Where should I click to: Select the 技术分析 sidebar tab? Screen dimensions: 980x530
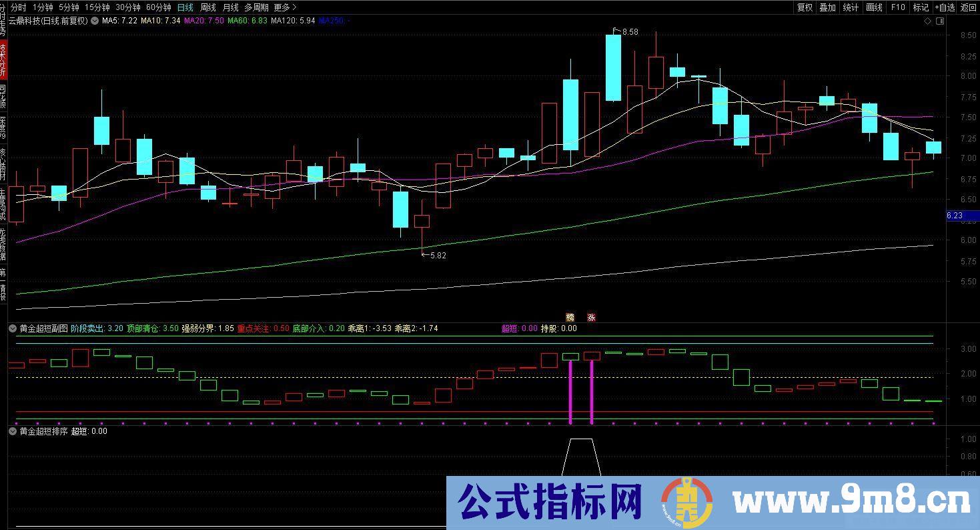(x=3, y=60)
